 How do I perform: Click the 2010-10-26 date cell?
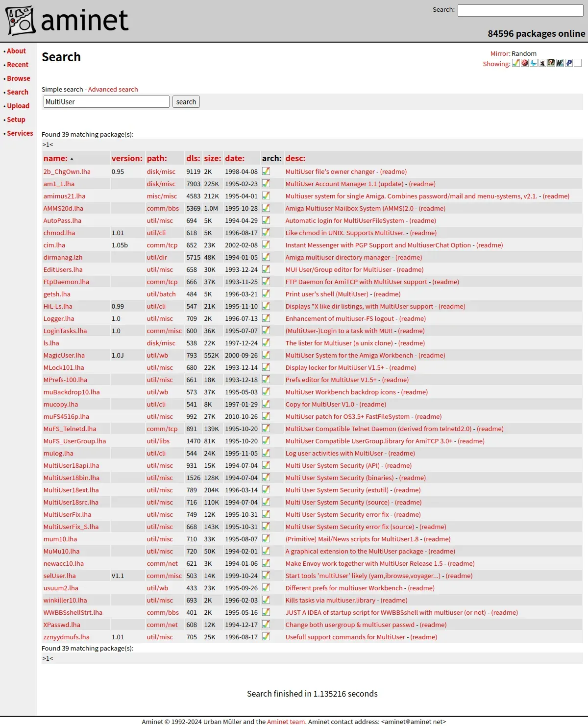tap(242, 416)
